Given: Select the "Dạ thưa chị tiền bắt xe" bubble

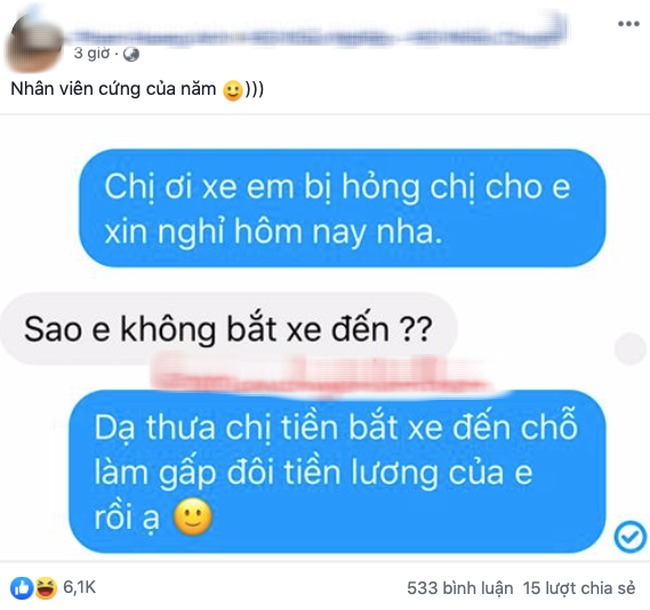Looking at the screenshot, I should (x=337, y=472).
